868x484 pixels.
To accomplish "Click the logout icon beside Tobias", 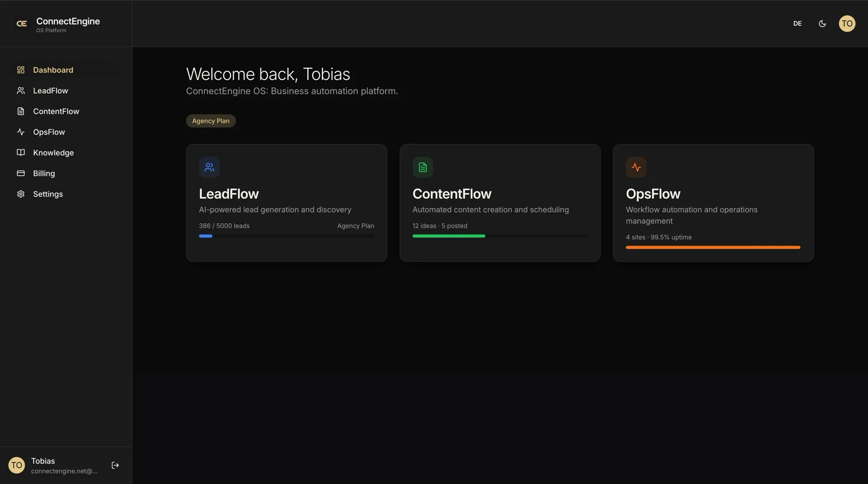I will click(115, 465).
